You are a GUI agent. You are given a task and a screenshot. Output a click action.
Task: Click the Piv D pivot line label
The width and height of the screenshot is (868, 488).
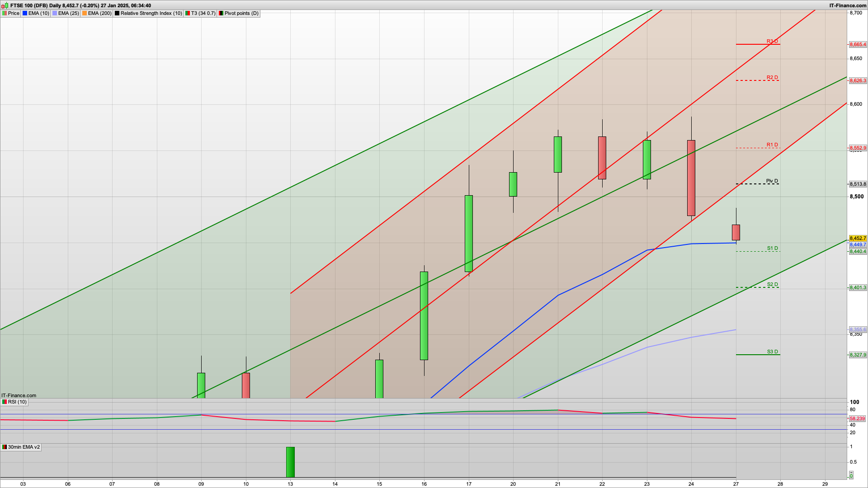(x=772, y=181)
